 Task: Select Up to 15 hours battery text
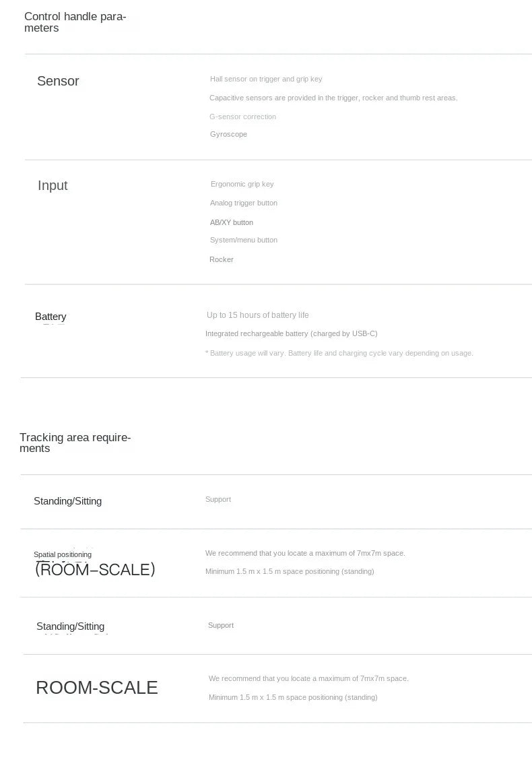(257, 315)
